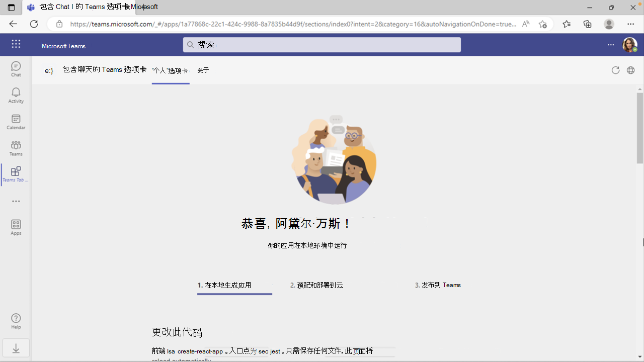The width and height of the screenshot is (644, 362).
Task: Select step 3. 发布到 Teams
Action: (x=438, y=285)
